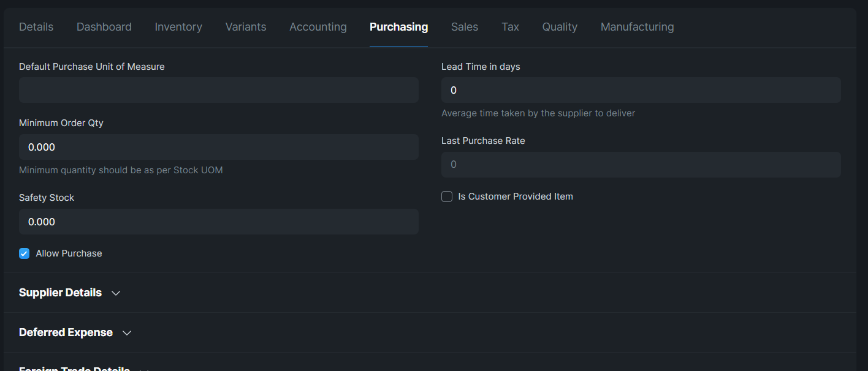The image size is (868, 371).
Task: Uncheck the Allow Purchase checkbox
Action: click(x=25, y=253)
